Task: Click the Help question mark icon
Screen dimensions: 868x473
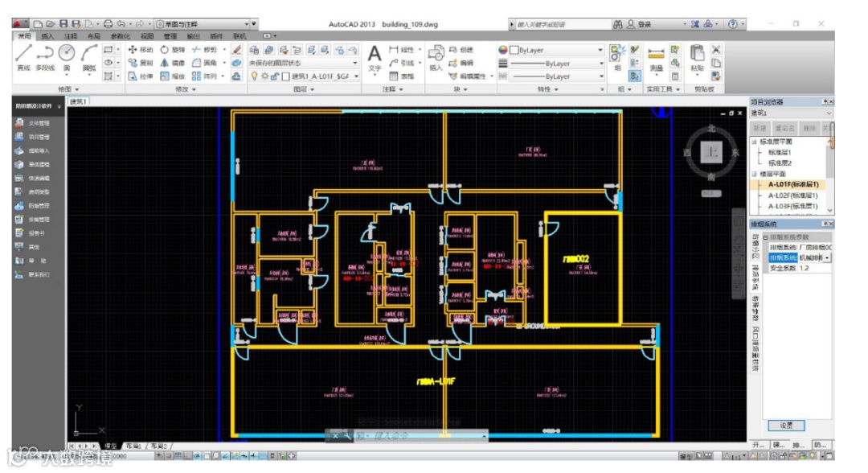Action: click(x=733, y=24)
